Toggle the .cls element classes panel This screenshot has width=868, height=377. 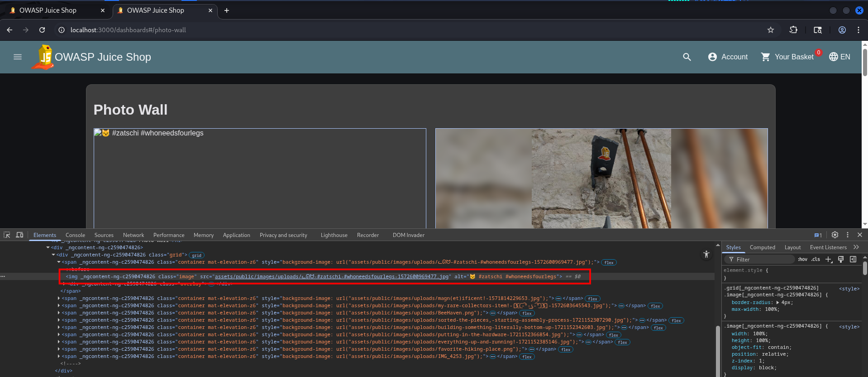(x=816, y=259)
